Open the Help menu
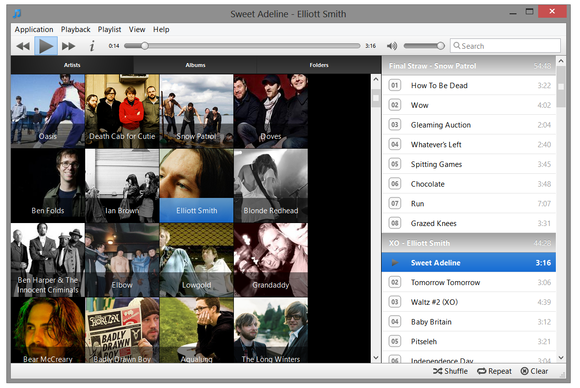 click(161, 30)
